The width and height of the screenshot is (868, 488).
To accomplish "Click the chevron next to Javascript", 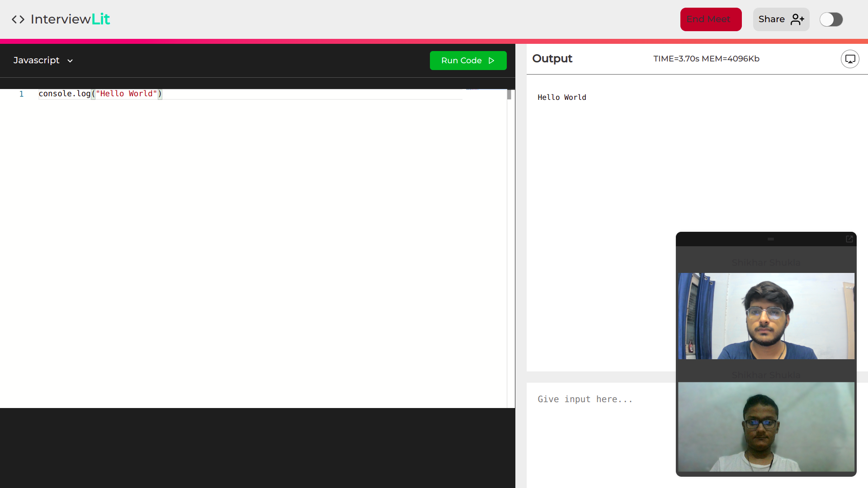I will point(70,61).
